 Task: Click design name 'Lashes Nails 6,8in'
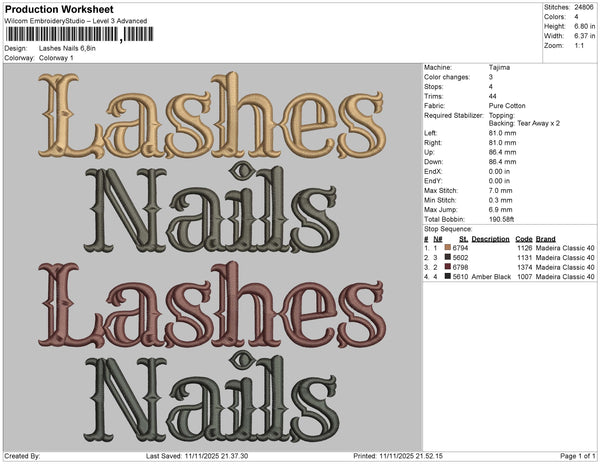pyautogui.click(x=67, y=49)
